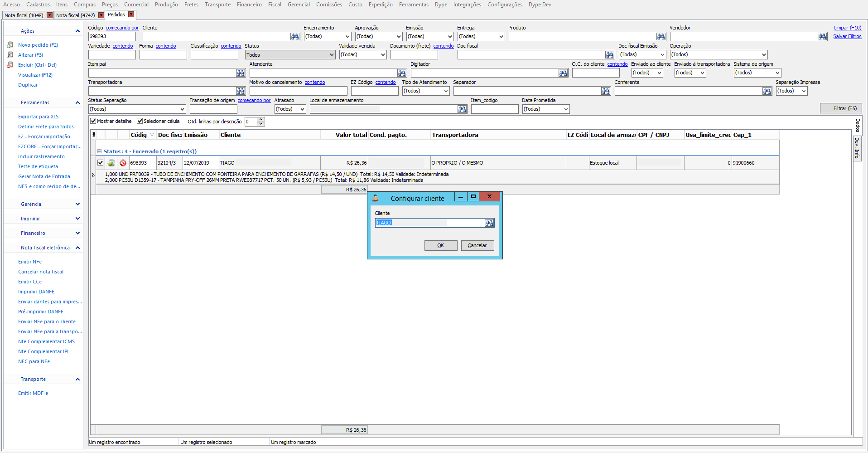Viewport: 868px width, 453px height.
Task: Open Vendedor filter search binoculars
Action: [822, 36]
